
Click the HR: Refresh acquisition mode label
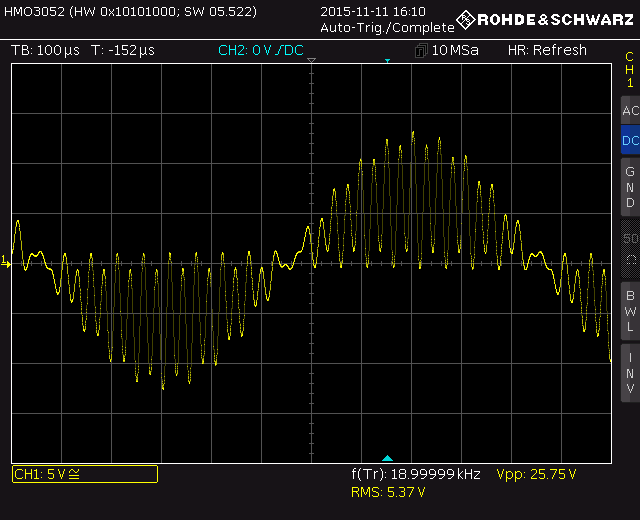pos(547,50)
